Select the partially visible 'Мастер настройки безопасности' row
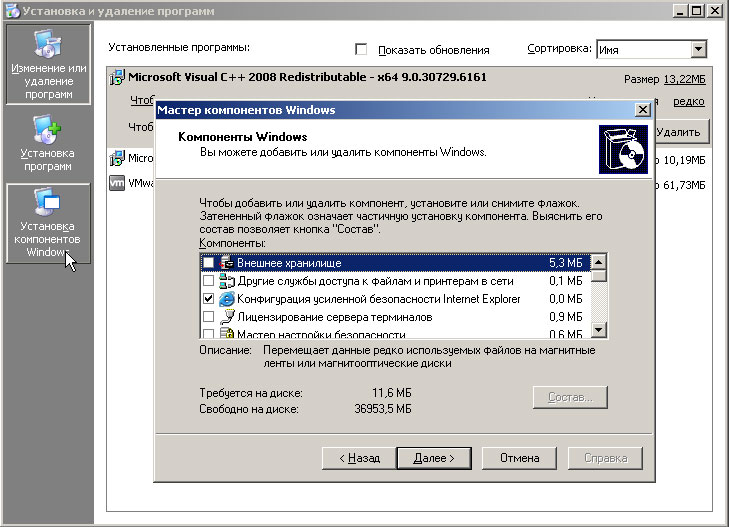Viewport: 729px width, 527px height. tap(395, 333)
